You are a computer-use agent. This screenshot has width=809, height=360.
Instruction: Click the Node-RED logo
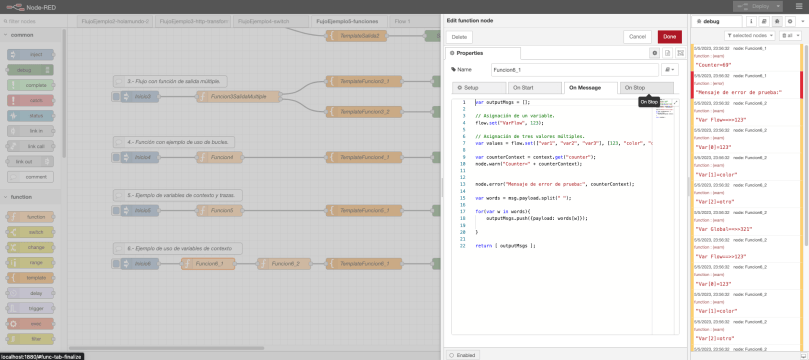coord(15,7)
